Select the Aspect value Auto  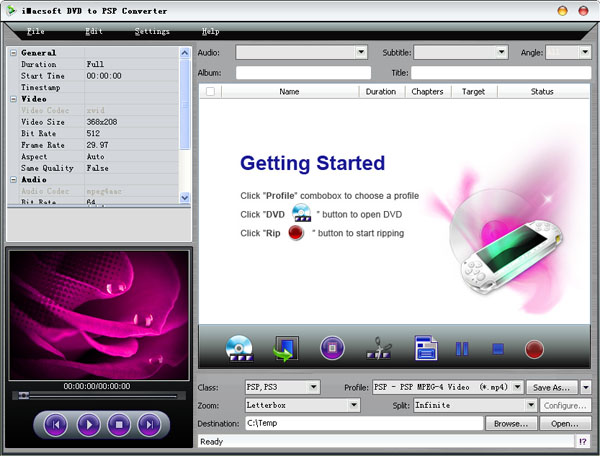point(95,156)
